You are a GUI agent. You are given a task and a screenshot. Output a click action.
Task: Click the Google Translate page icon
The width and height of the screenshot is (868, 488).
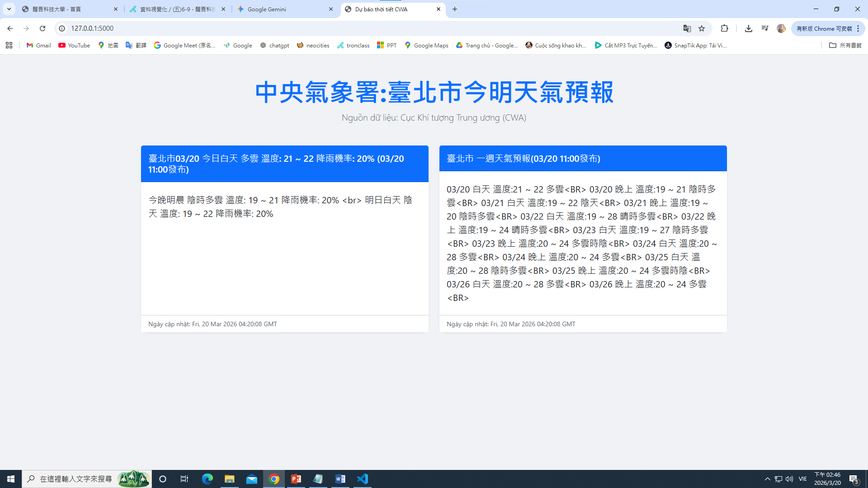point(687,28)
